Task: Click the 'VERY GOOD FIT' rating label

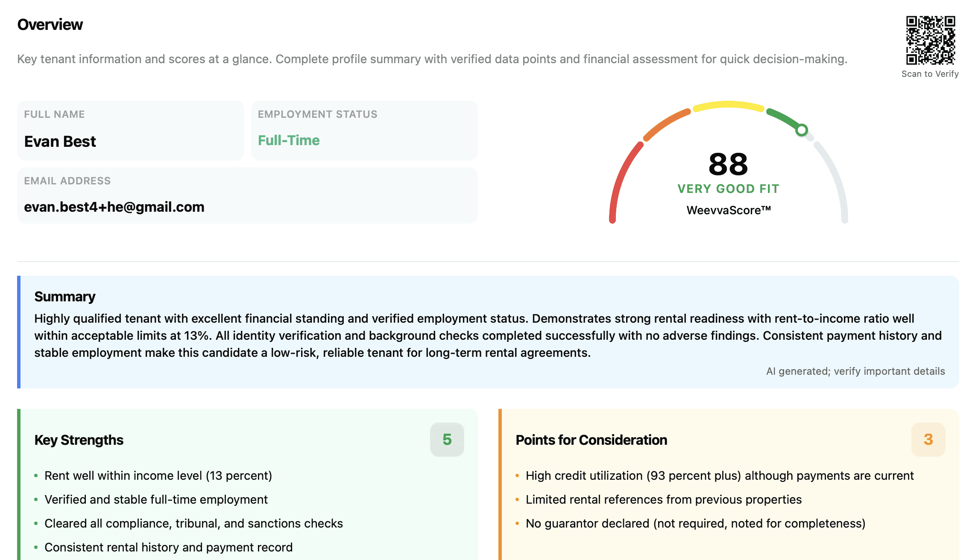Action: coord(728,189)
